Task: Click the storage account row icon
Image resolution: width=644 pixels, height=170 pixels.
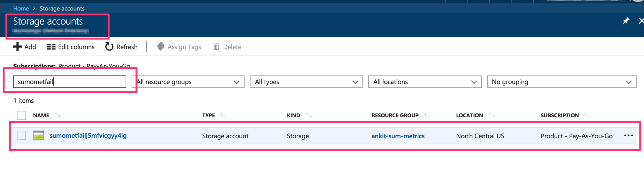Action: tap(38, 136)
